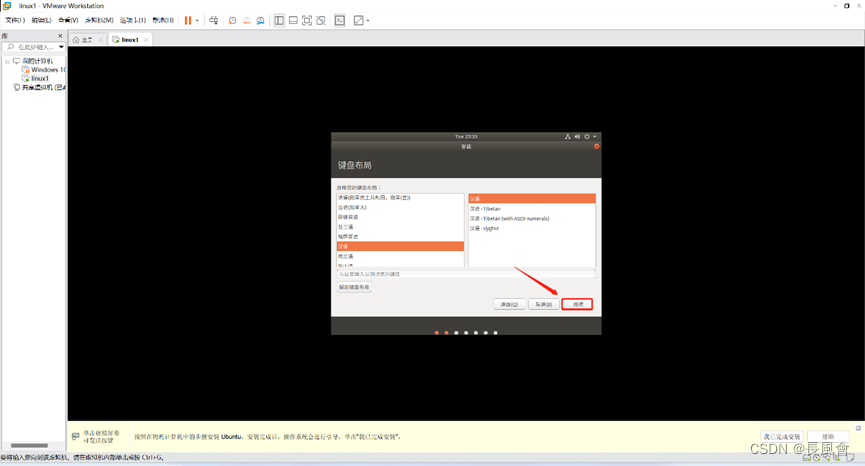The height and width of the screenshot is (466, 865).
Task: Collapse the 我的计算机 tree node
Action: pos(7,61)
